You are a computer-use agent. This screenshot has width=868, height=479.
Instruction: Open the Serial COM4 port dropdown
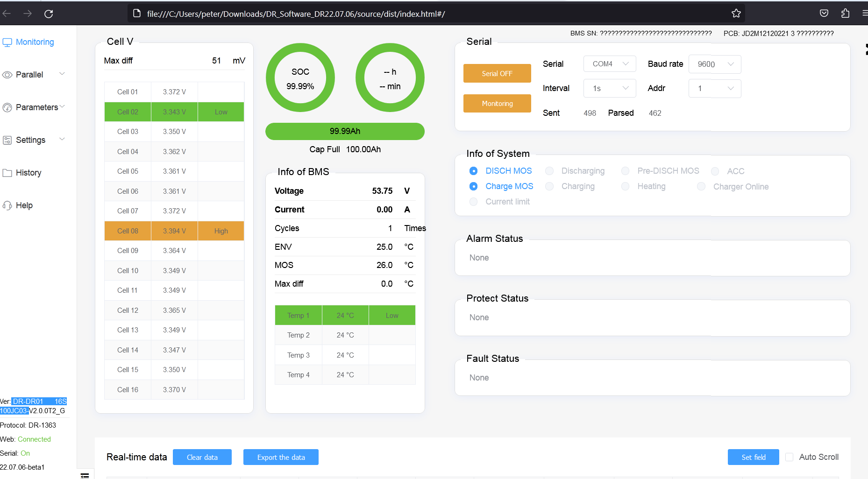tap(610, 64)
